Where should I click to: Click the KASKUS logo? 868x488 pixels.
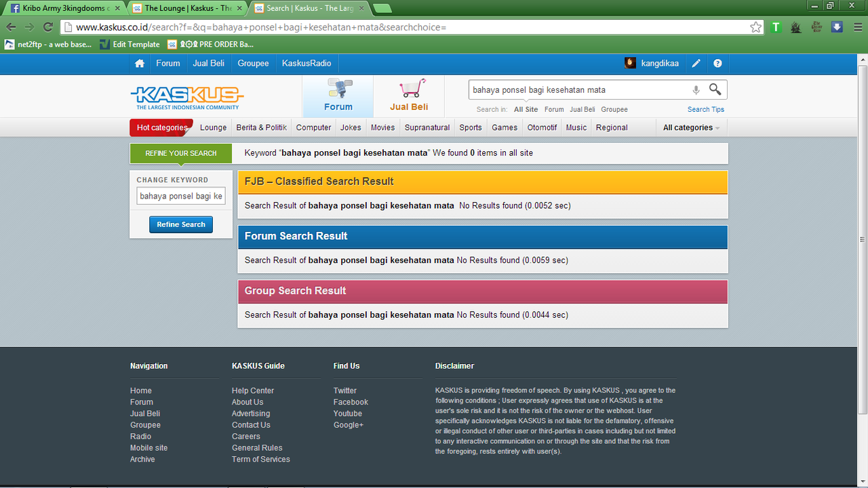187,98
